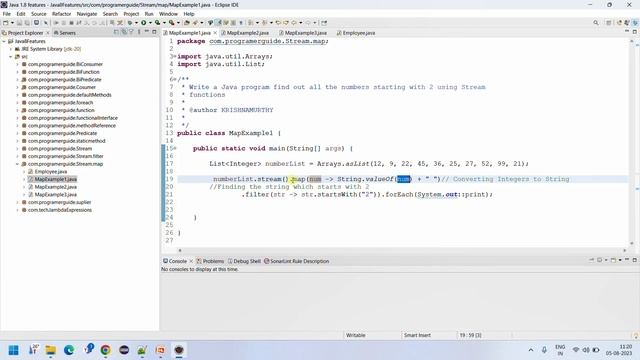The width and height of the screenshot is (640, 360).
Task: Click the Smart Insert status bar entry
Action: [417, 335]
